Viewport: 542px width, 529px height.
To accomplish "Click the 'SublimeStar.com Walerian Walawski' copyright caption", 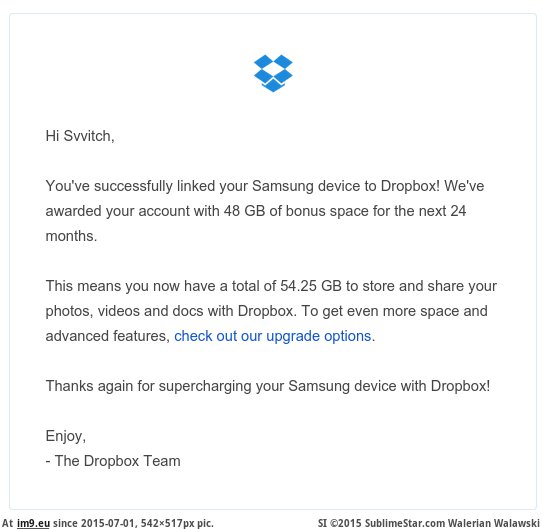I will (x=452, y=523).
